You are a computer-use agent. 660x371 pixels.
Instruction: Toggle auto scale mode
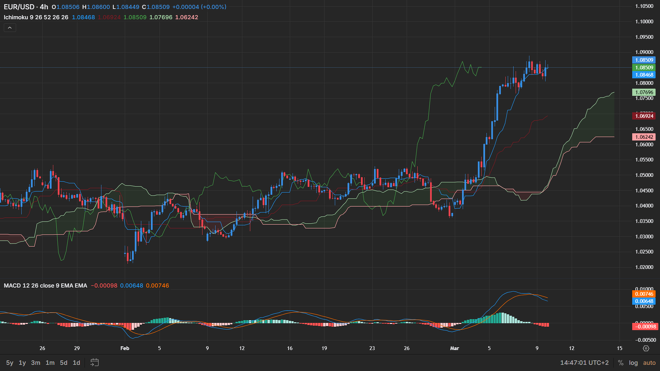649,363
